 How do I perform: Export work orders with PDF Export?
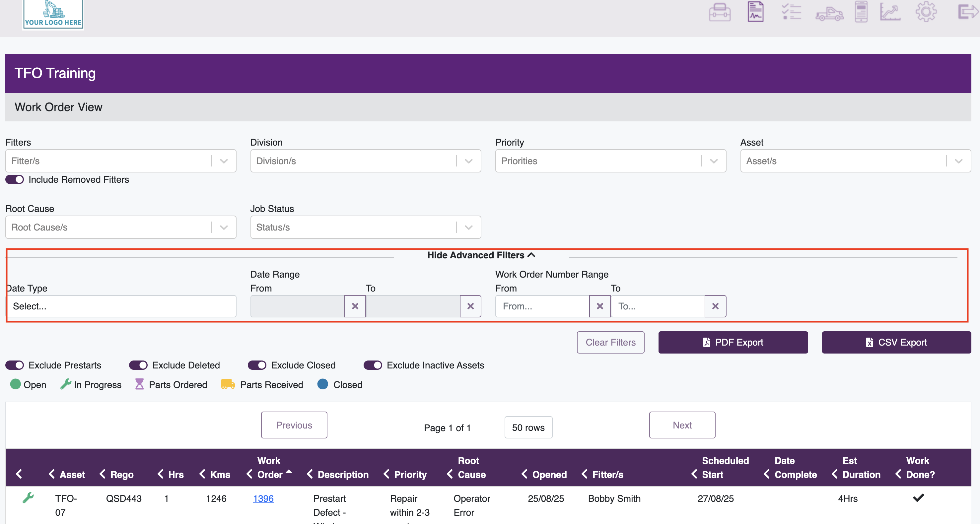point(733,342)
